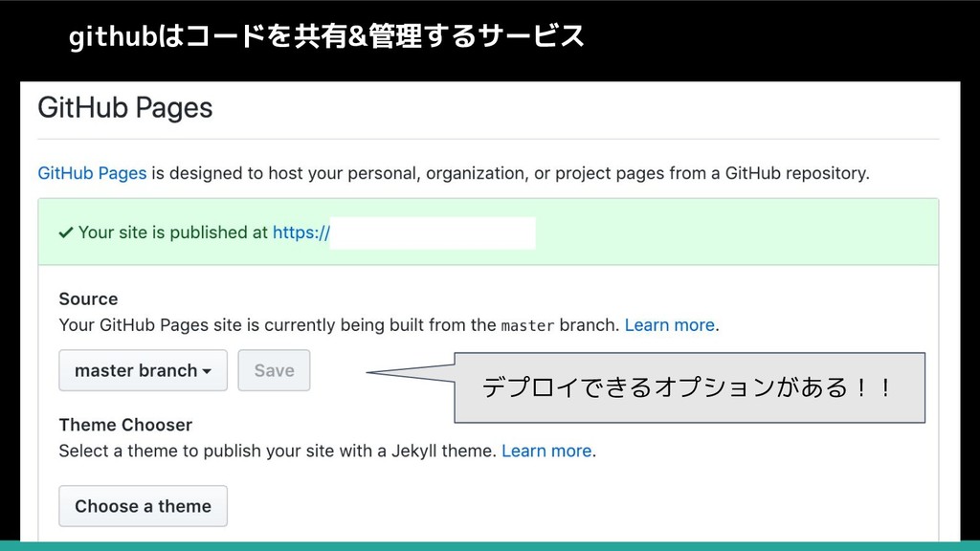Image resolution: width=980 pixels, height=551 pixels.
Task: Click the monospace 'master' word in Source description
Action: click(527, 325)
